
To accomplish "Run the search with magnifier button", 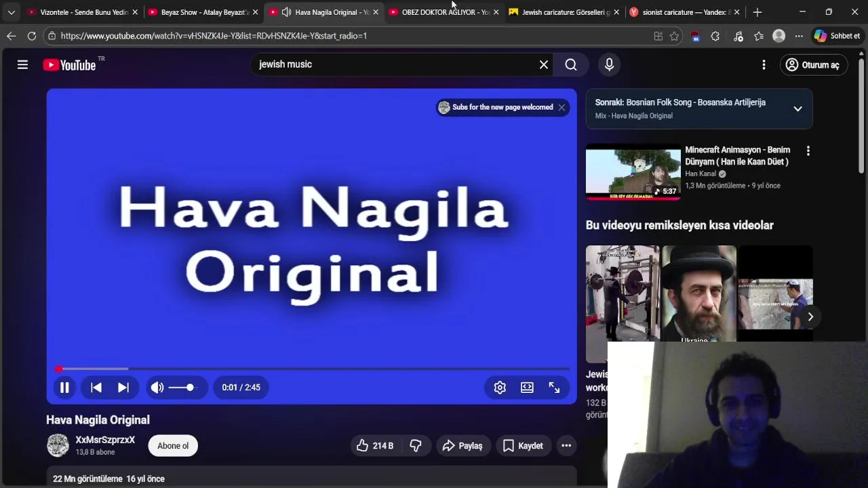I will [x=571, y=64].
